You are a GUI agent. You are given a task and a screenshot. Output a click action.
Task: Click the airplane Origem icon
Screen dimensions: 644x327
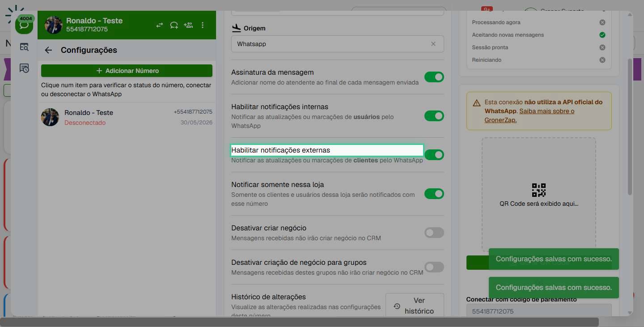coord(237,28)
